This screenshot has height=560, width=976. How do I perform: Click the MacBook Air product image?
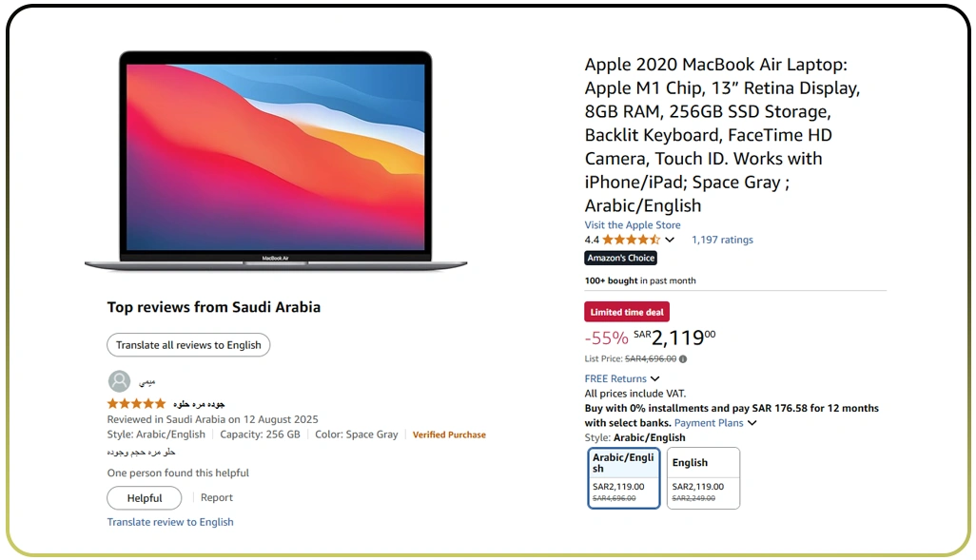(275, 162)
